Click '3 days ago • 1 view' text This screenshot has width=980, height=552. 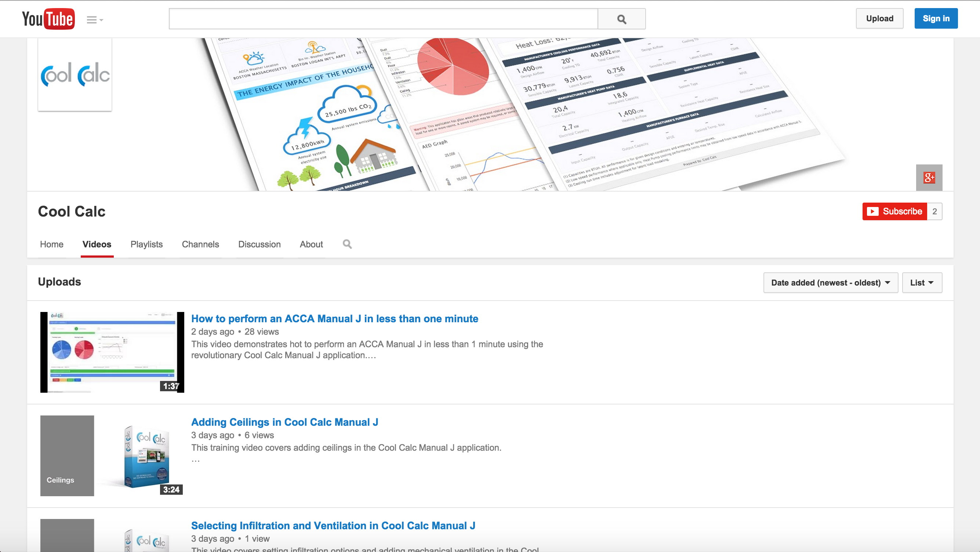tap(230, 539)
